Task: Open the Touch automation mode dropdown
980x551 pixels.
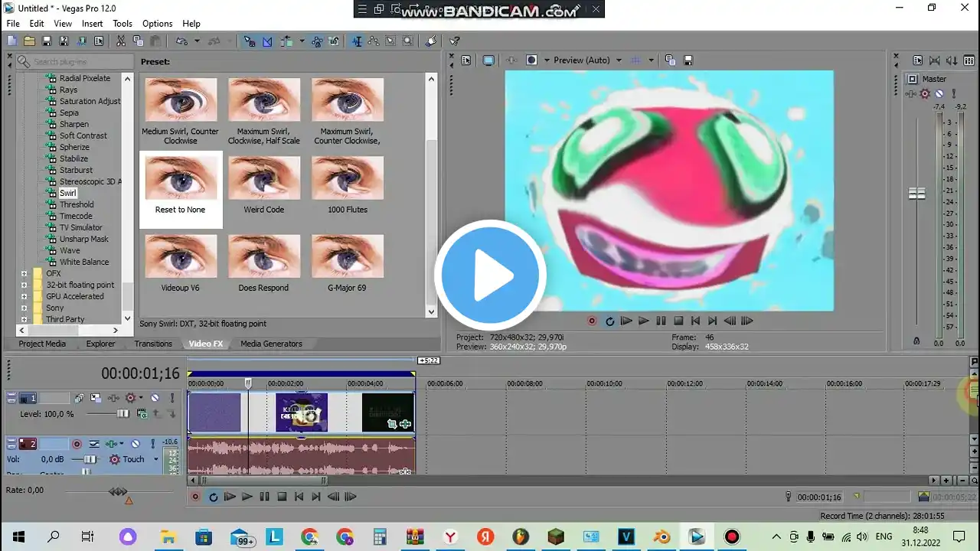Action: tap(155, 459)
